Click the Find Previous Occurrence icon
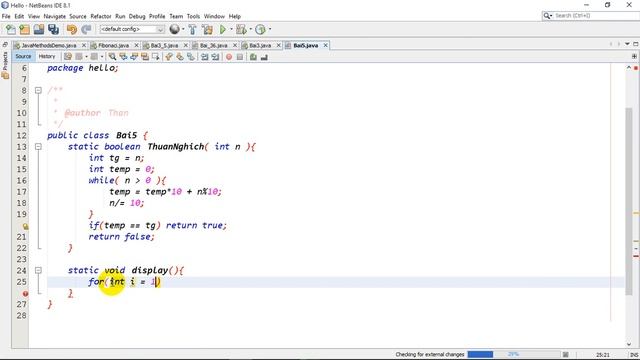This screenshot has width=640, height=360. pos(123,57)
